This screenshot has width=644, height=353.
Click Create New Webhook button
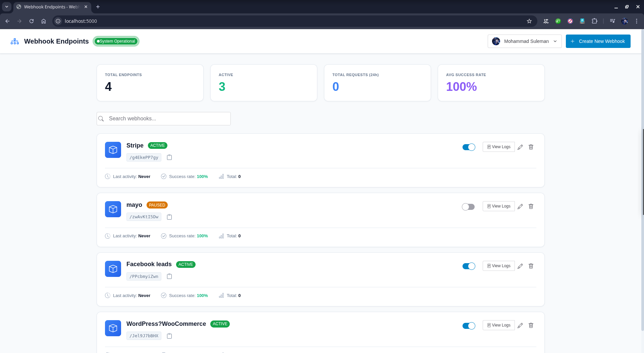tap(598, 41)
